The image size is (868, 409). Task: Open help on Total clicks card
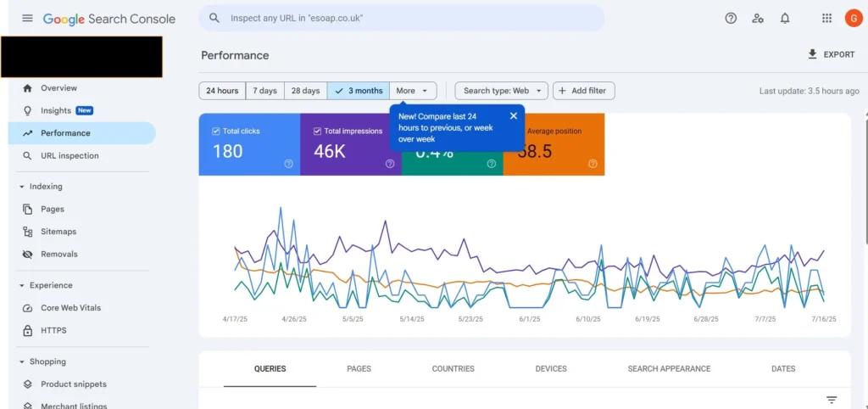coord(288,164)
